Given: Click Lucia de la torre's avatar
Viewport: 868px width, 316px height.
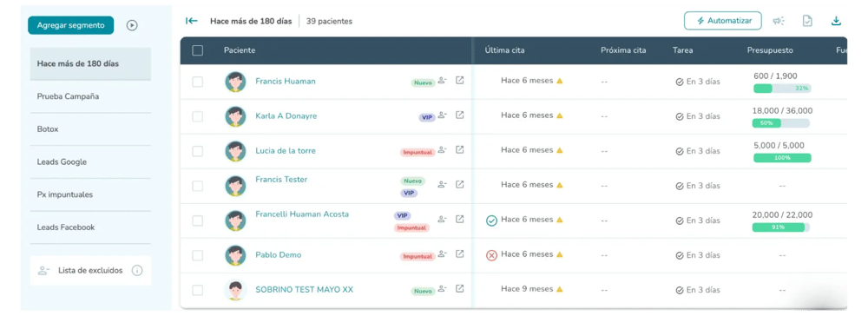Looking at the screenshot, I should click(x=235, y=151).
